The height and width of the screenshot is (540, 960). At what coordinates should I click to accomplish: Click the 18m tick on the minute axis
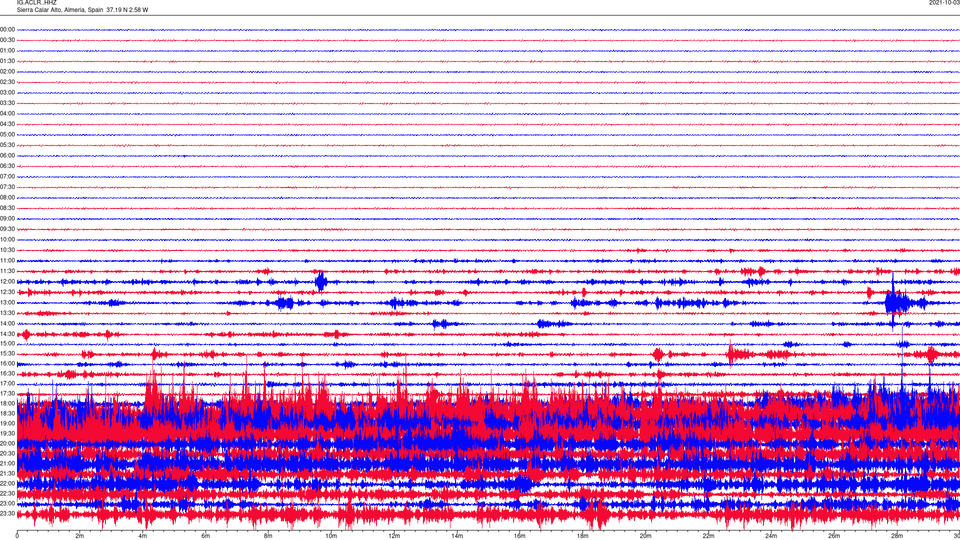pyautogui.click(x=583, y=536)
